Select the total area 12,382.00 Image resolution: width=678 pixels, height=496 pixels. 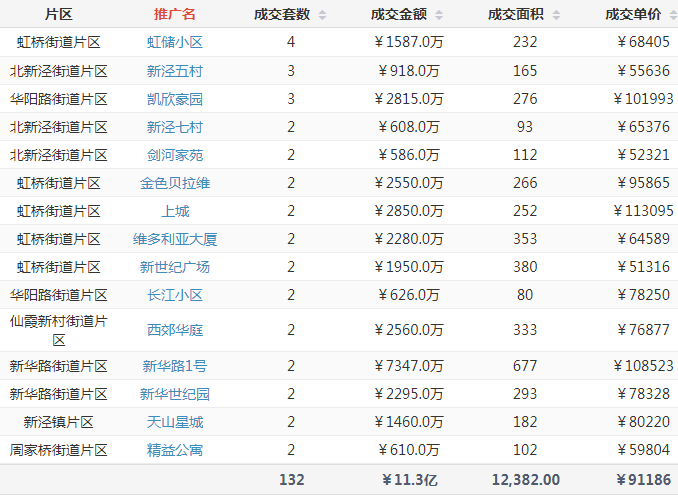[x=526, y=480]
